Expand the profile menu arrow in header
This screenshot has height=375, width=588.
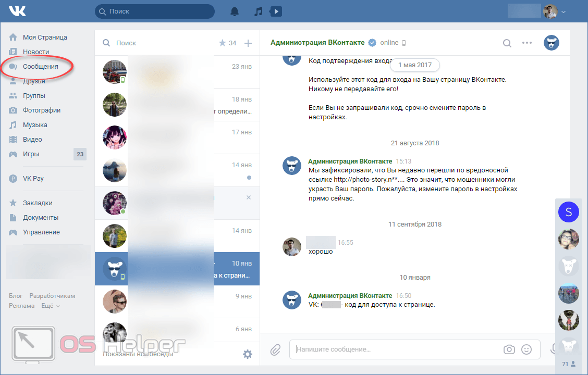click(x=563, y=12)
